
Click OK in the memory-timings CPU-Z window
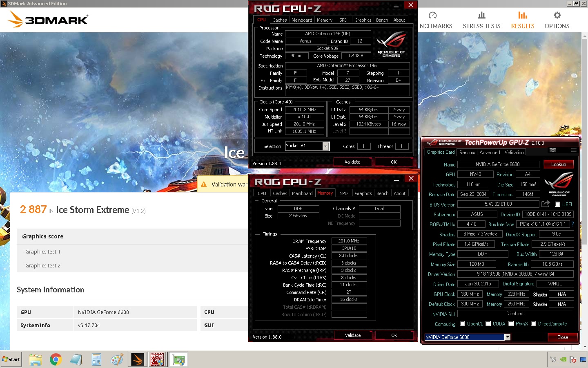coord(394,335)
